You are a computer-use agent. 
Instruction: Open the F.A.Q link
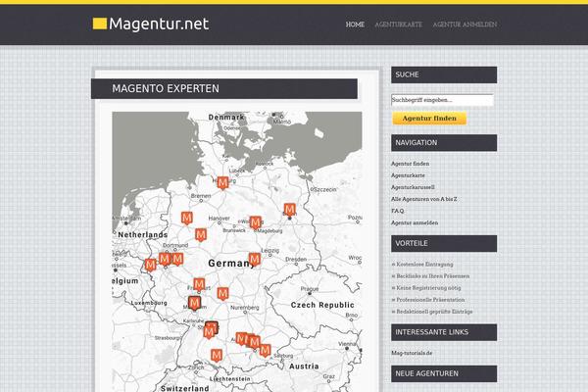click(x=398, y=211)
